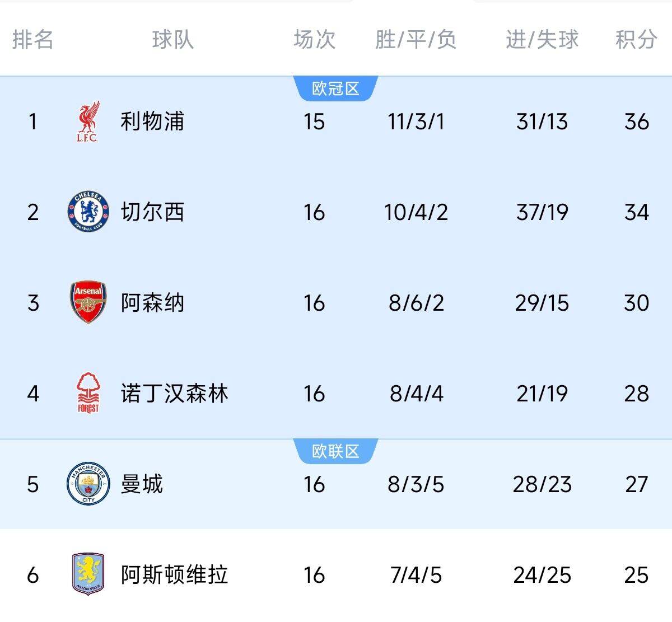Click the Arsenal club crest icon

click(x=88, y=303)
